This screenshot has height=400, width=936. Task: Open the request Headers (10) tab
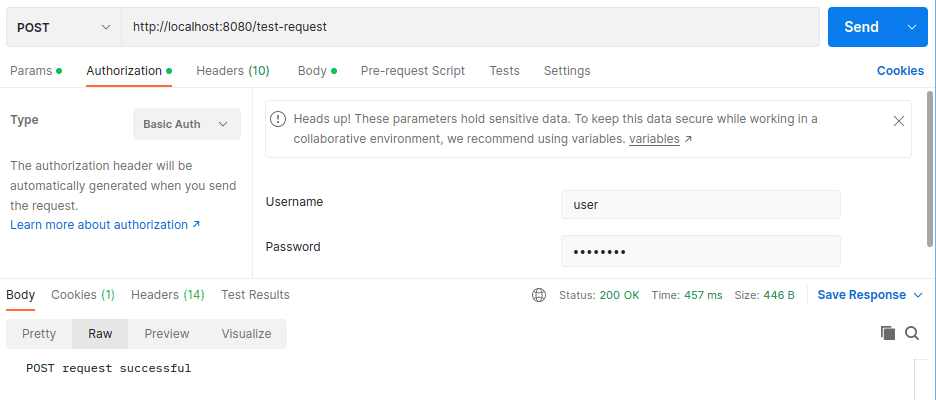tap(232, 71)
